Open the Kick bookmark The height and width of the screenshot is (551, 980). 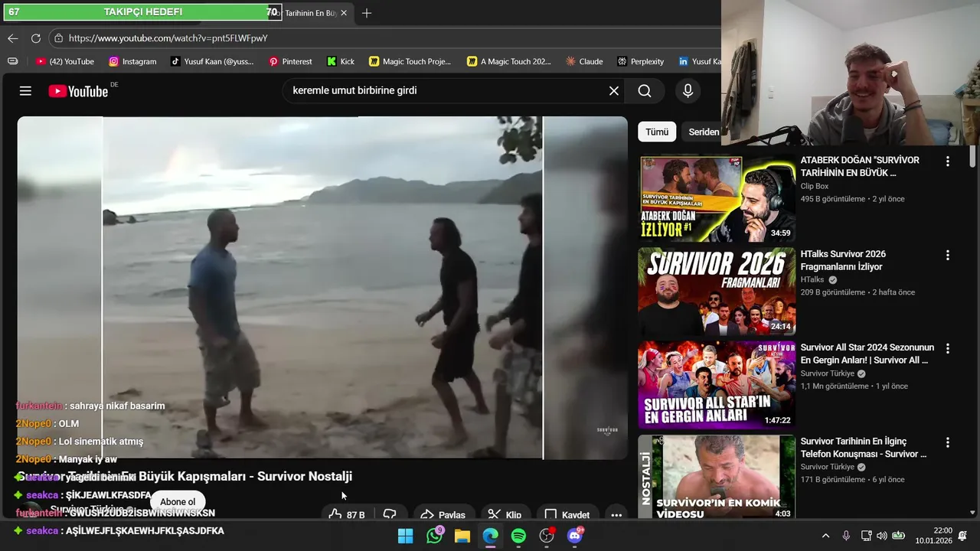(x=341, y=61)
